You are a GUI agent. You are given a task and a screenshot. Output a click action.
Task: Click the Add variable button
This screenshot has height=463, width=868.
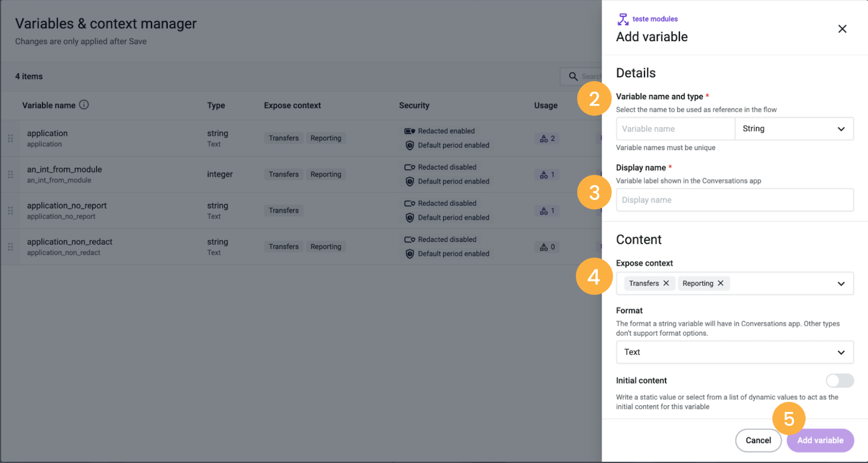click(x=820, y=441)
